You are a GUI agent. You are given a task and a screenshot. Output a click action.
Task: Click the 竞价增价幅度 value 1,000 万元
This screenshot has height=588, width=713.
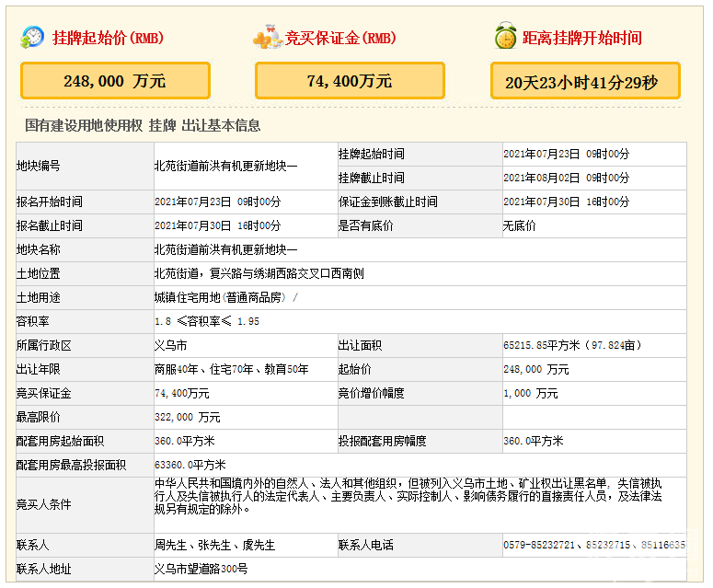tap(531, 393)
